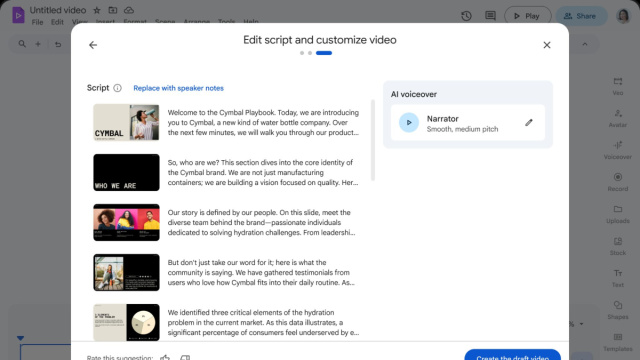Play Narrator voice preview
This screenshot has width=640, height=360.
[409, 122]
